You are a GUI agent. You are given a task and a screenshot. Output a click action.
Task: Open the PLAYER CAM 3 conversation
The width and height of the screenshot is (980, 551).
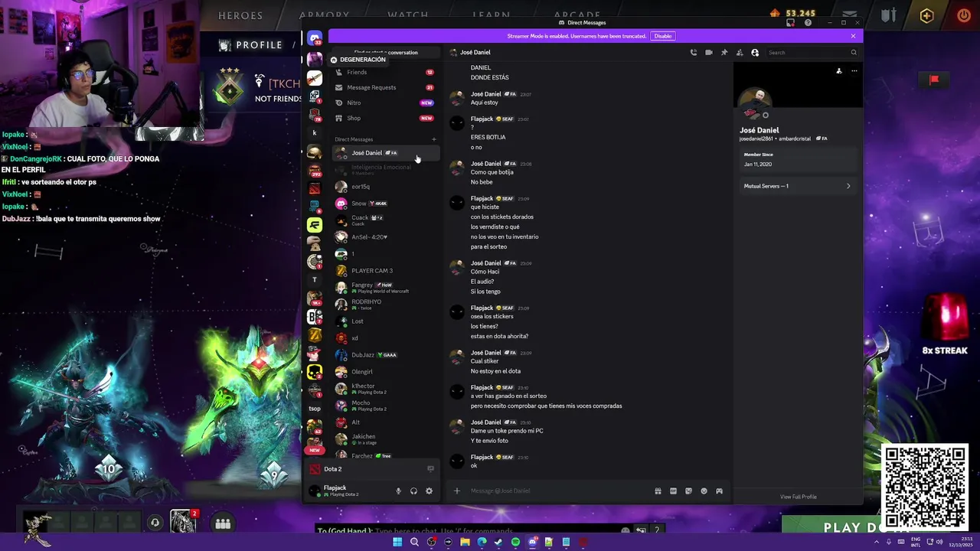pos(385,271)
